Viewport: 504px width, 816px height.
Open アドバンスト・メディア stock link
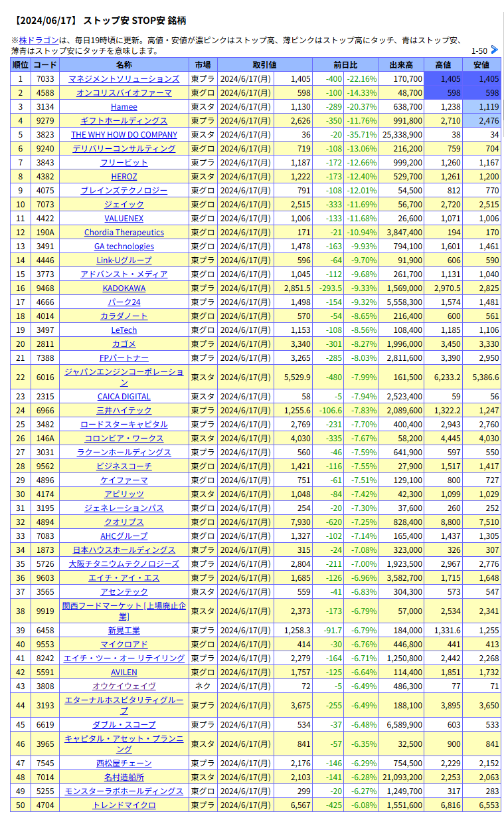pos(124,274)
